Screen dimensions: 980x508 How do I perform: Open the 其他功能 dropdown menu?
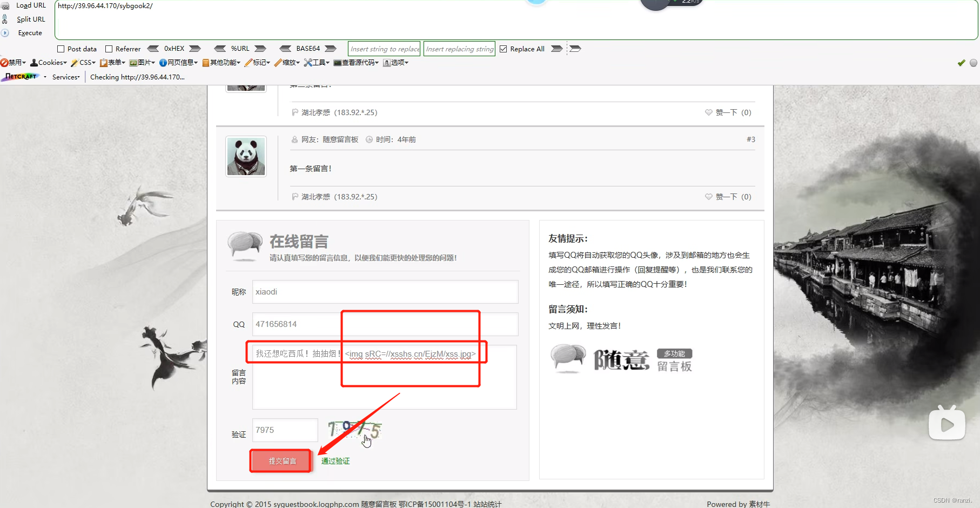coord(221,63)
